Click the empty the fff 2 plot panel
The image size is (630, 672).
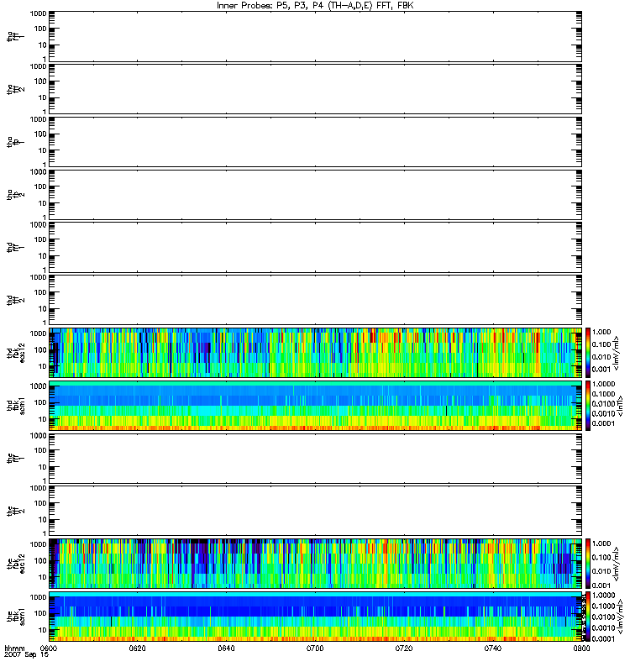[x=316, y=511]
